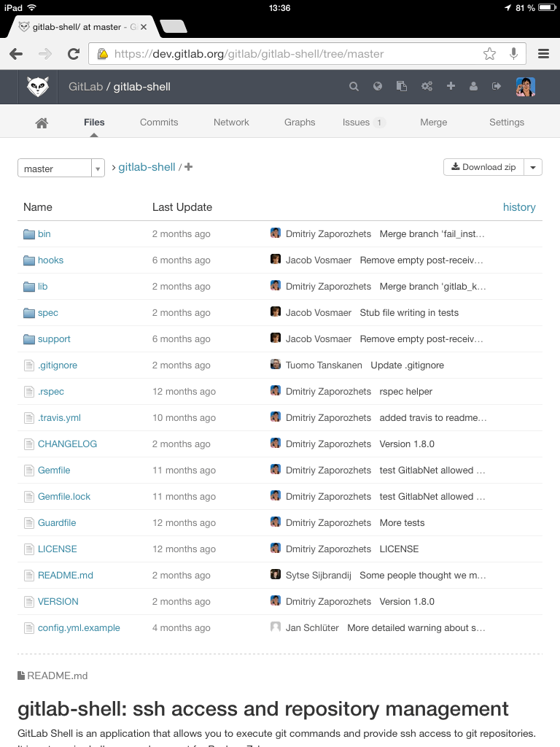The image size is (560, 747).
Task: Click 'rspec helper' commit message
Action: tap(405, 392)
